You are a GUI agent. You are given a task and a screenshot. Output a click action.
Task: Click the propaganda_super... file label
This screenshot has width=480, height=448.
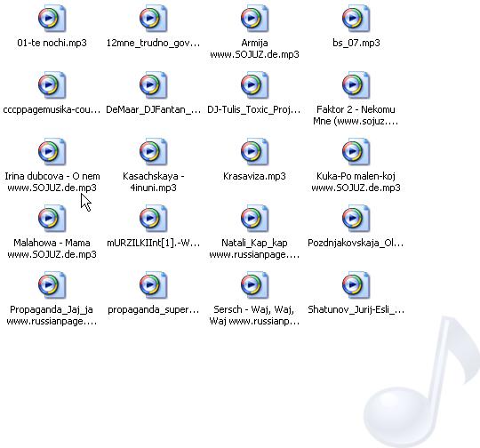click(154, 309)
